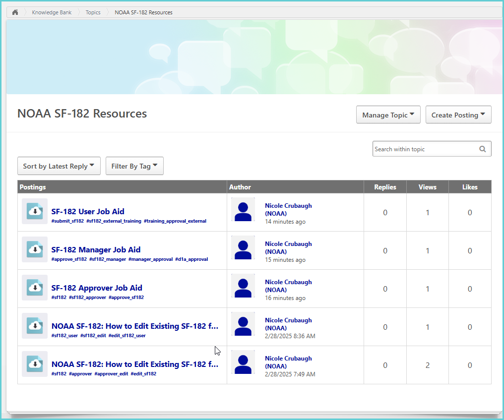504x420 pixels.
Task: Click the Likes column header
Action: tap(470, 187)
